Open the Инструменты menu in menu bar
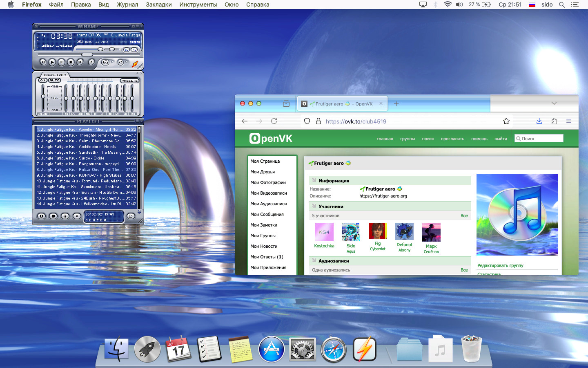Viewport: 588px width, 368px height. 198,4
